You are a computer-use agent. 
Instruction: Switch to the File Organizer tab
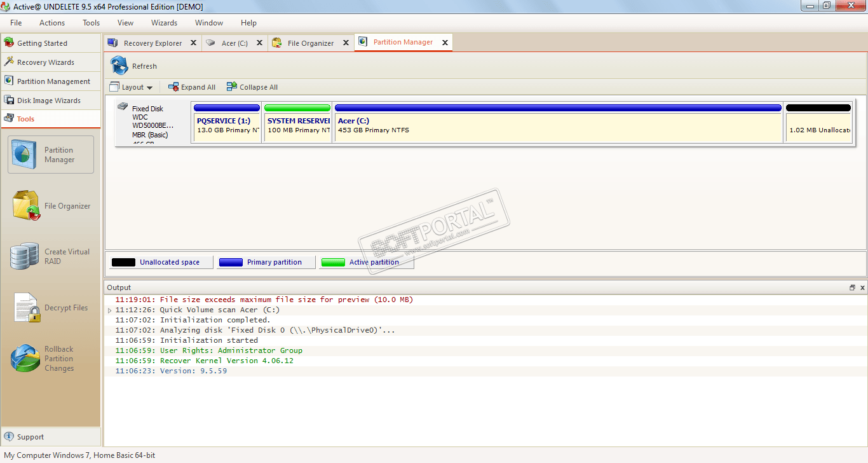pyautogui.click(x=311, y=43)
